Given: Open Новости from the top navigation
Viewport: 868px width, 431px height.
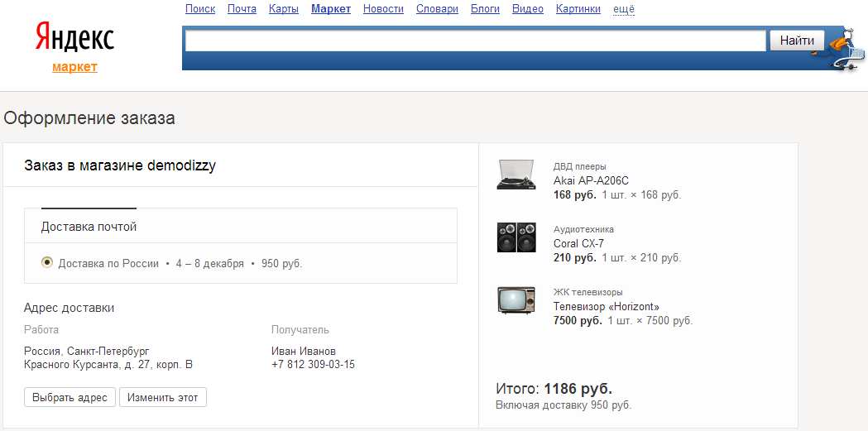Looking at the screenshot, I should [383, 9].
